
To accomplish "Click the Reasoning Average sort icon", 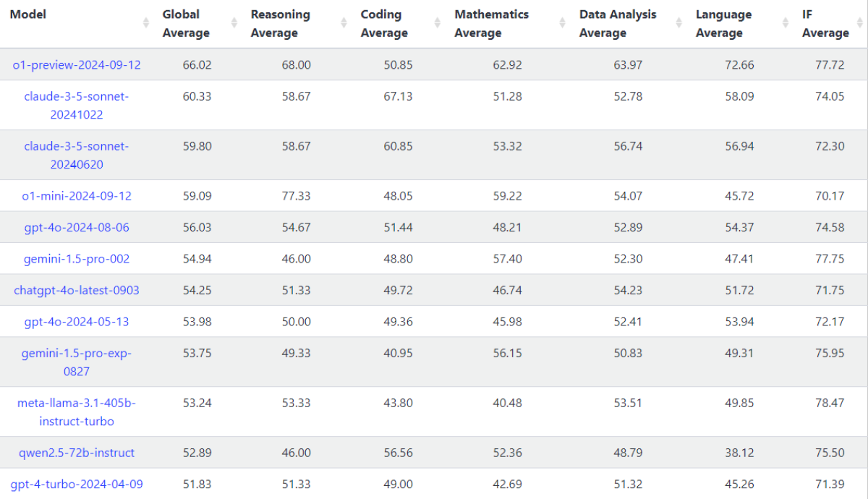I will pyautogui.click(x=344, y=23).
